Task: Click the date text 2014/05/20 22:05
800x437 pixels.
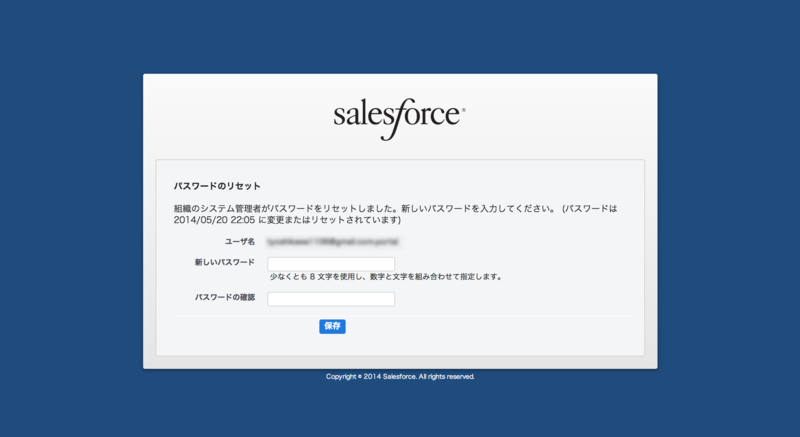Action: 214,220
